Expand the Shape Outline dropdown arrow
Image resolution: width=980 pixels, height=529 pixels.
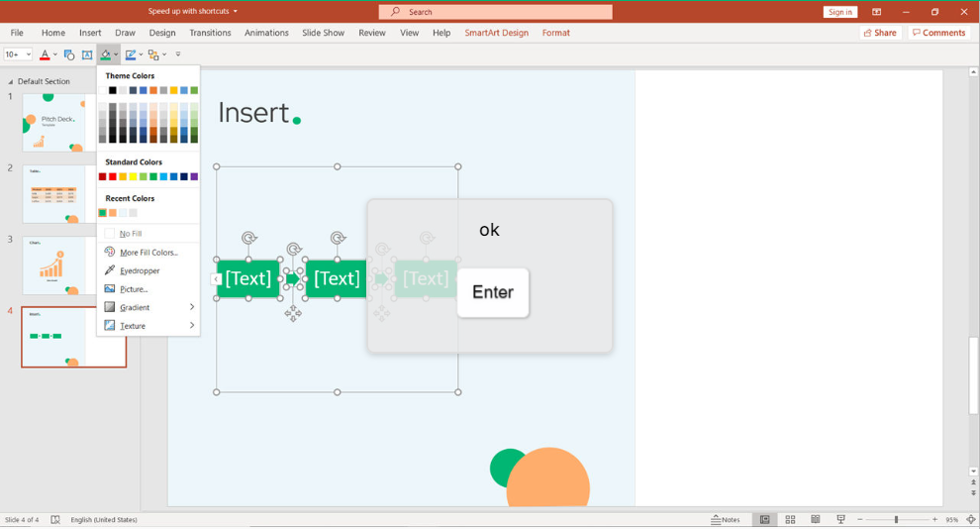pos(141,55)
